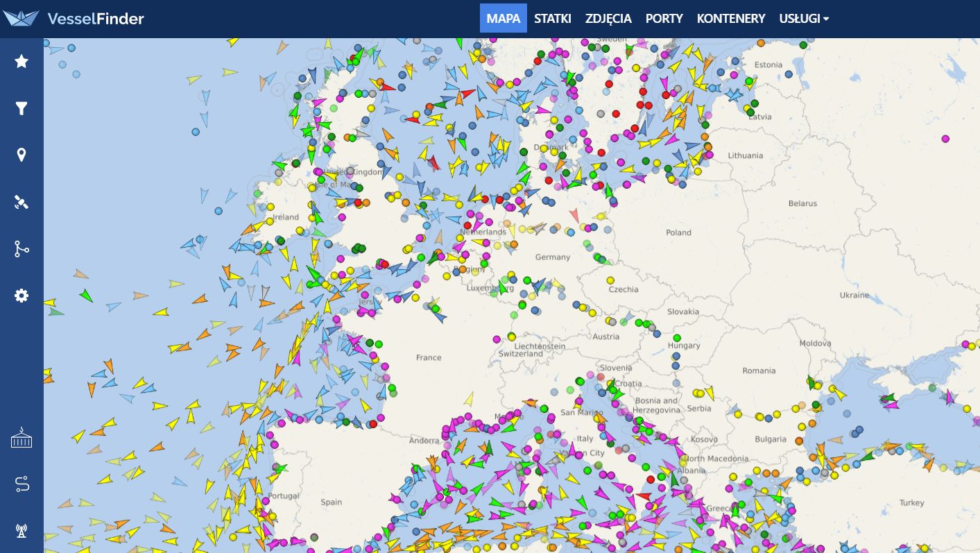Click the Portugal country label

(x=284, y=496)
